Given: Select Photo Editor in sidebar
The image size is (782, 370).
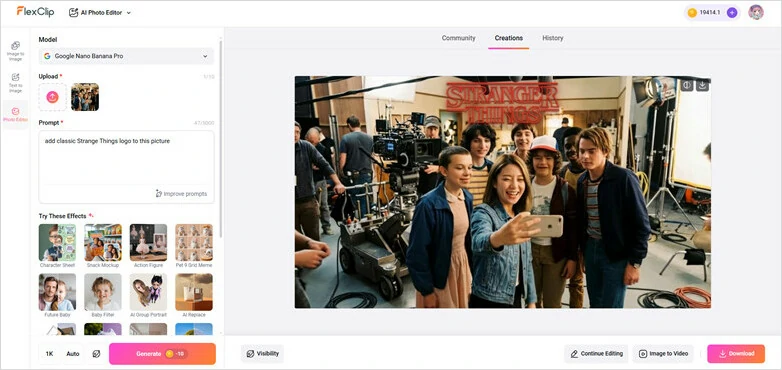Looking at the screenshot, I should (15, 115).
